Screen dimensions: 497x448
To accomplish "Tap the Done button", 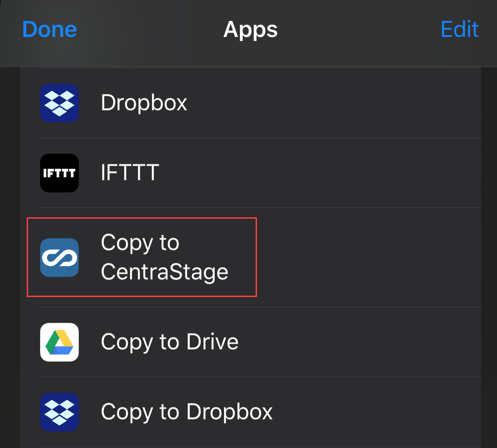I will pos(49,29).
